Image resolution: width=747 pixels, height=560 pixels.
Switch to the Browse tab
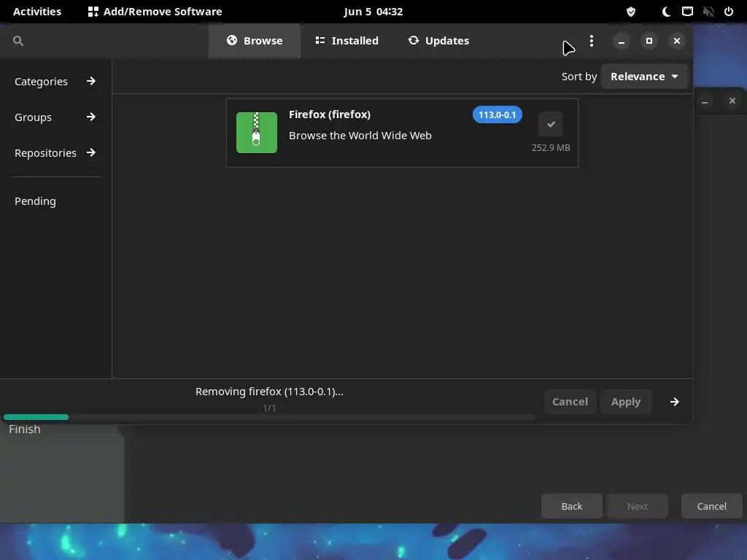(x=255, y=41)
